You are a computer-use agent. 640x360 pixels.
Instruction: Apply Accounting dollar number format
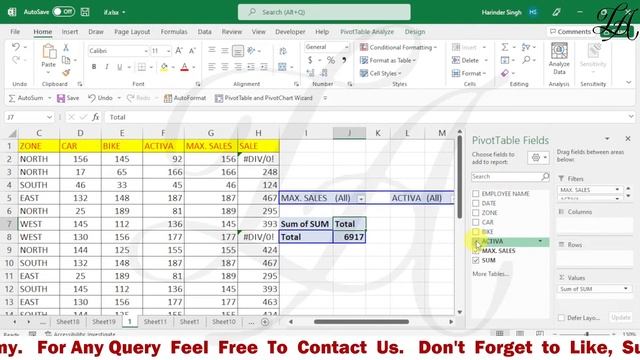click(x=310, y=60)
